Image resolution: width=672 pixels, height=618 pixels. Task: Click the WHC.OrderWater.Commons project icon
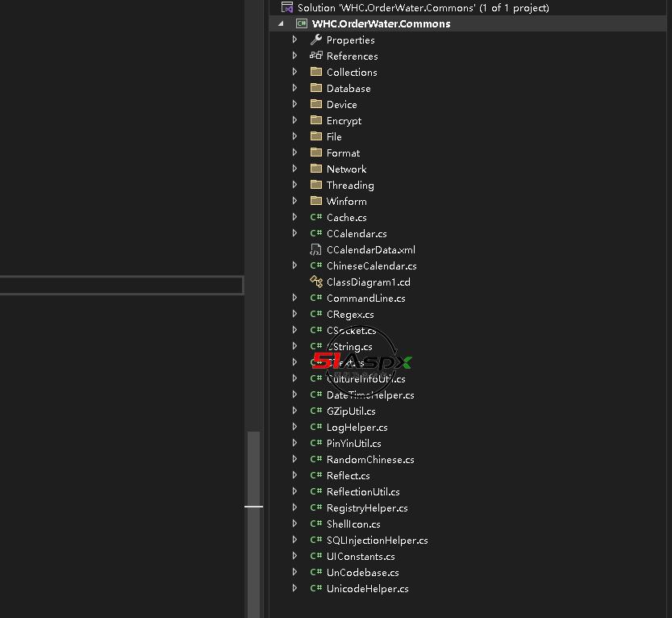pos(302,23)
